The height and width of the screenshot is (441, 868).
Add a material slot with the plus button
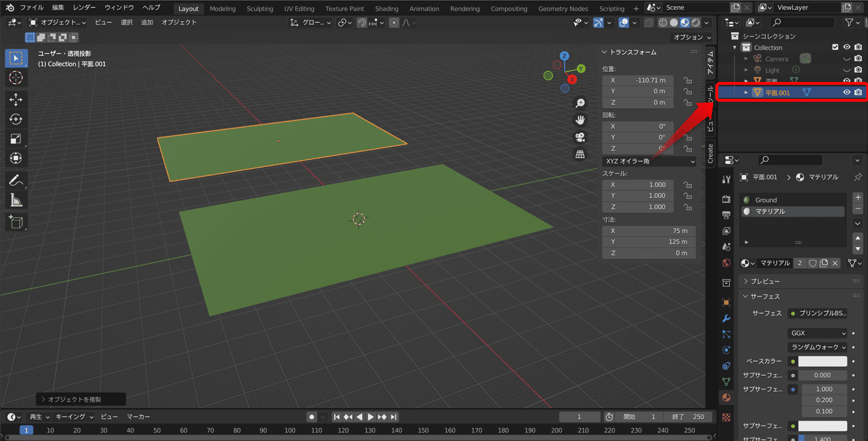(858, 197)
